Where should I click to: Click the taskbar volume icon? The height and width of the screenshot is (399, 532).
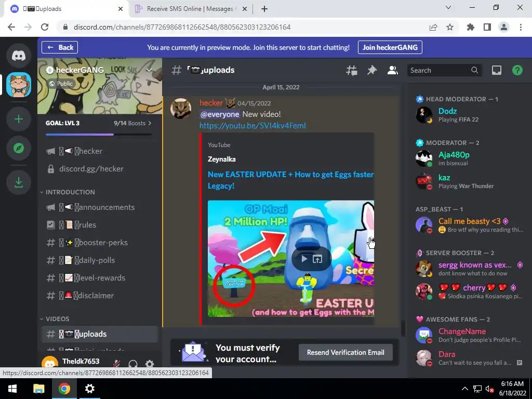click(x=489, y=389)
